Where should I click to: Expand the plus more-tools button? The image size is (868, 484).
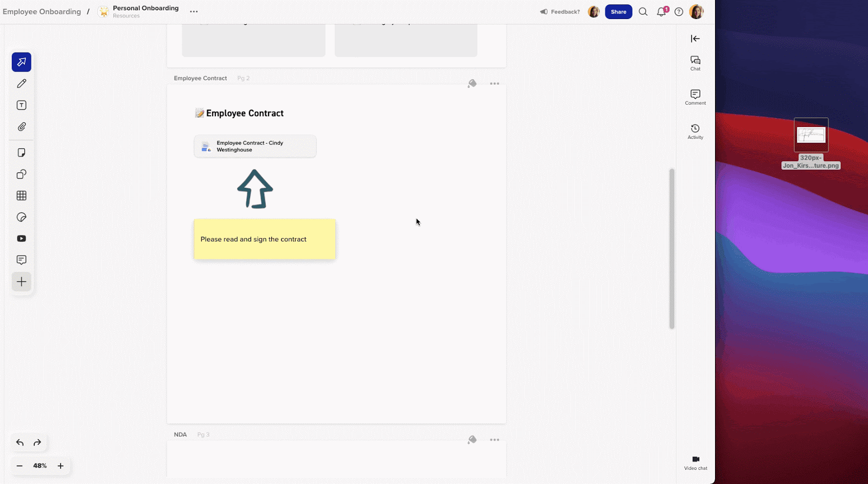point(22,282)
